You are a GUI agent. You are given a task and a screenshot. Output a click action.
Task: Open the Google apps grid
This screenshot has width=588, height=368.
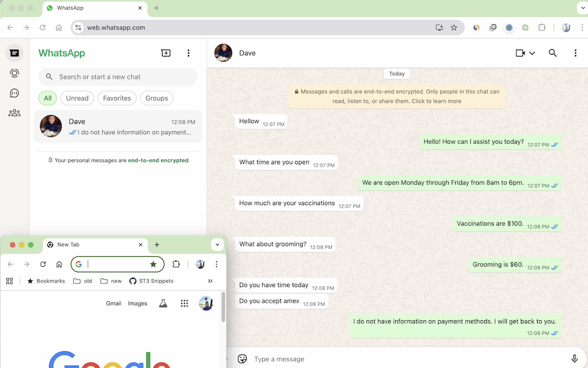point(184,303)
